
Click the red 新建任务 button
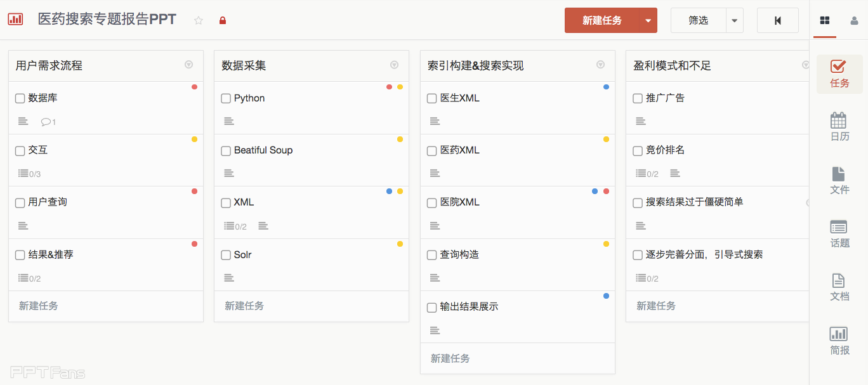pyautogui.click(x=602, y=20)
